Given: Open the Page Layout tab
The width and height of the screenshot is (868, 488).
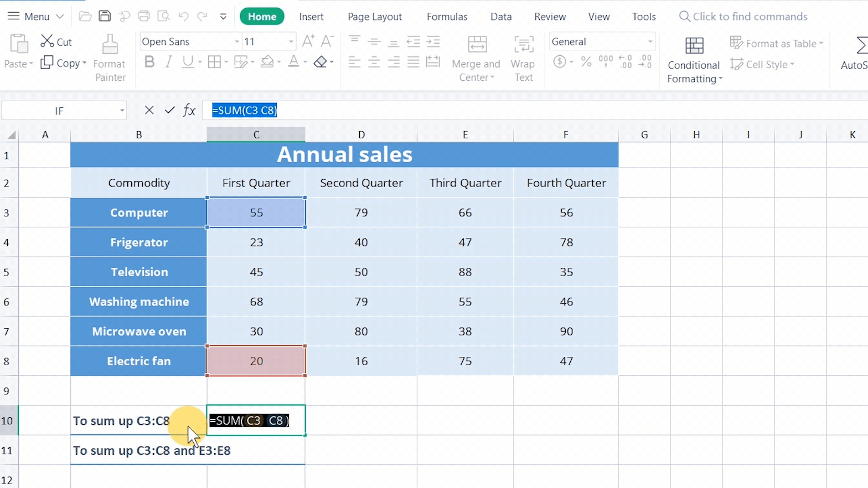Looking at the screenshot, I should [374, 17].
